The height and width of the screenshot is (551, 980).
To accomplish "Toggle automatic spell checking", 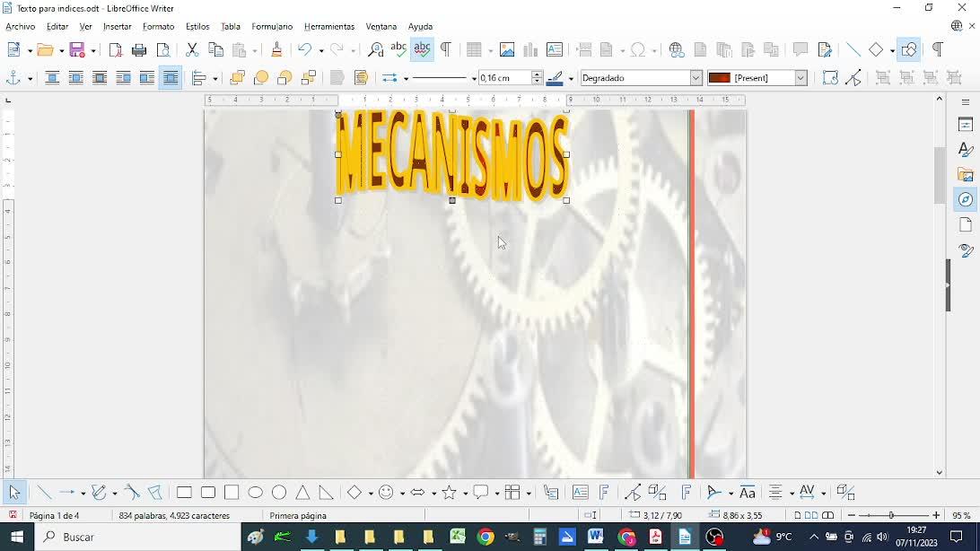I will (x=423, y=50).
